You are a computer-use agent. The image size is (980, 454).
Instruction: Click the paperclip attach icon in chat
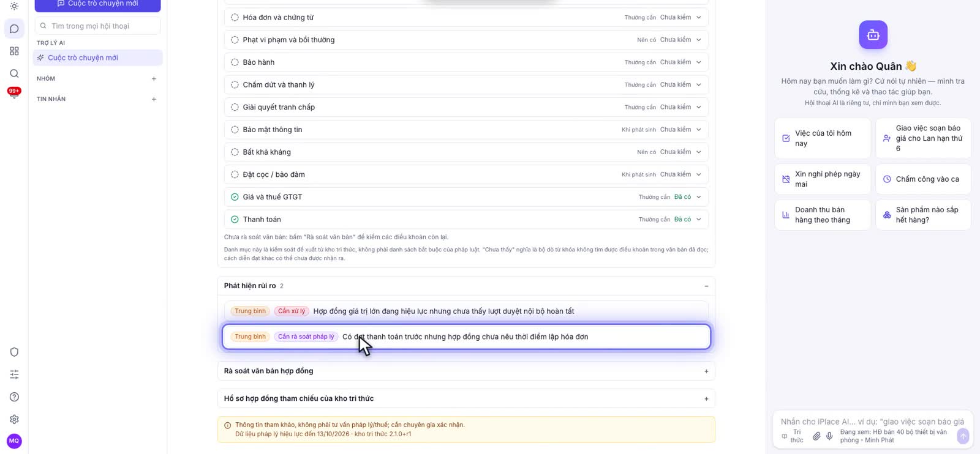click(816, 436)
